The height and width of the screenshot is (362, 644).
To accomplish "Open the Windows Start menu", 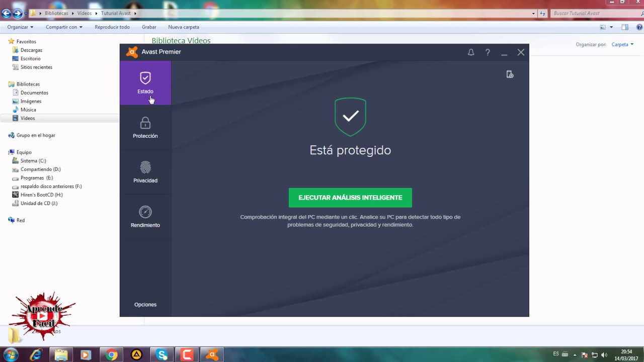I will (x=11, y=355).
